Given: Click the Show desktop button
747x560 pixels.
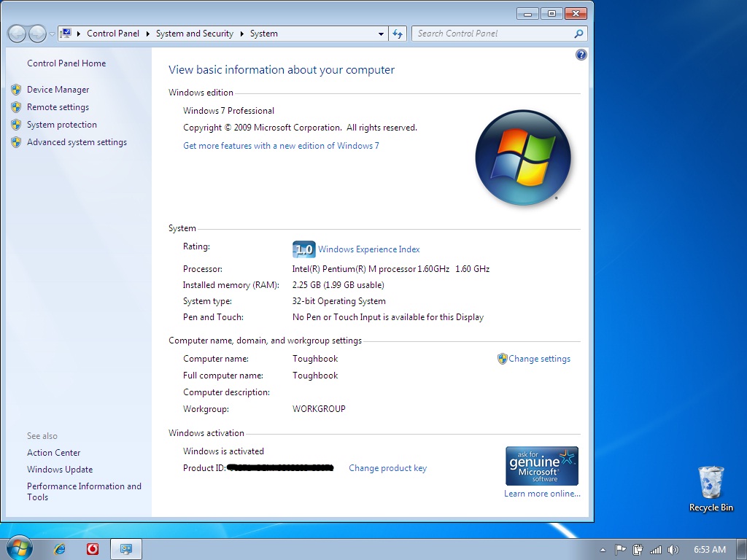Looking at the screenshot, I should (x=742, y=549).
